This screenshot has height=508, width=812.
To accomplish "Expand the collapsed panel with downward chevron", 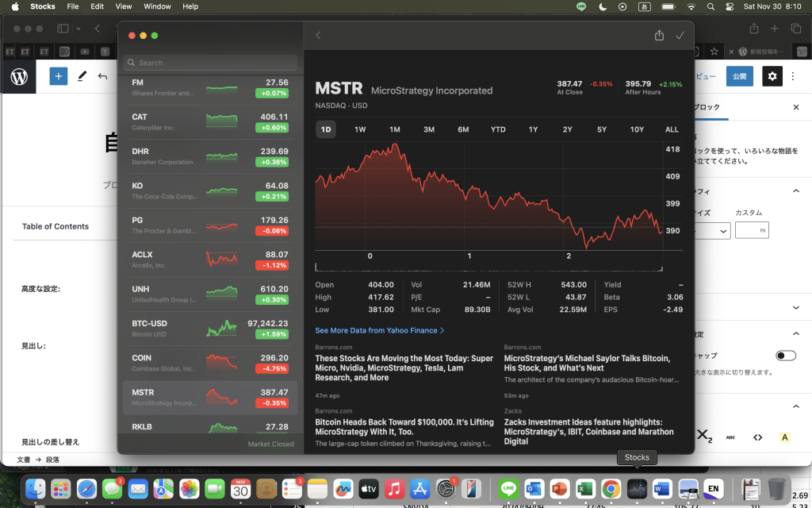I will pos(796,307).
